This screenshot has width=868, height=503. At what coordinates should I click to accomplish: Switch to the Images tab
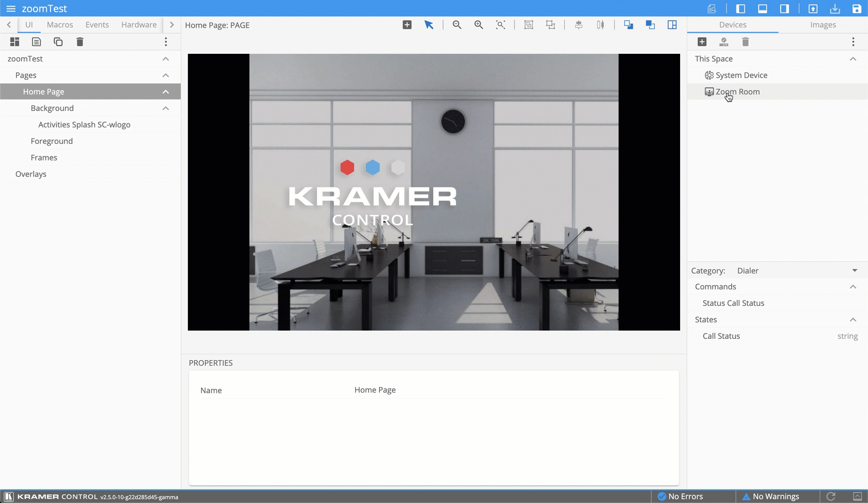823,25
